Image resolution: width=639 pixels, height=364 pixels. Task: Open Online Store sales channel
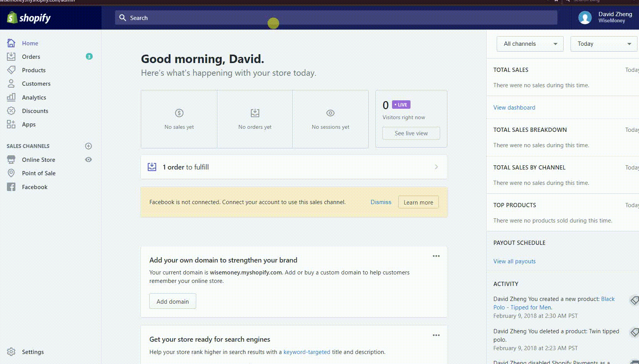point(38,160)
